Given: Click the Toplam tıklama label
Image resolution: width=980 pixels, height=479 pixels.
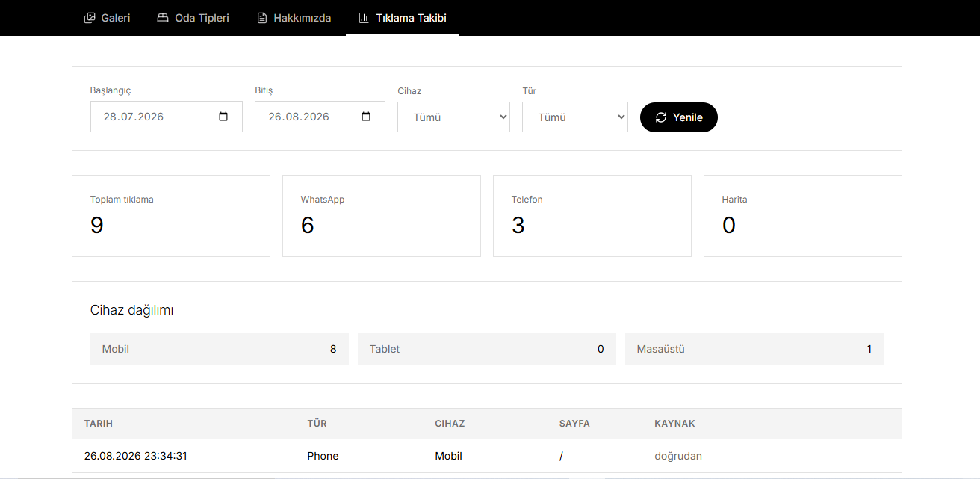Looking at the screenshot, I should point(122,200).
